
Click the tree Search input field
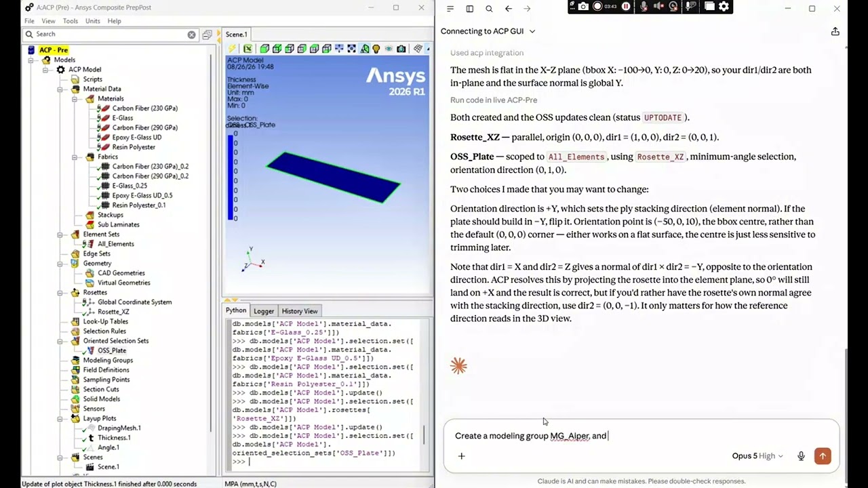point(112,34)
